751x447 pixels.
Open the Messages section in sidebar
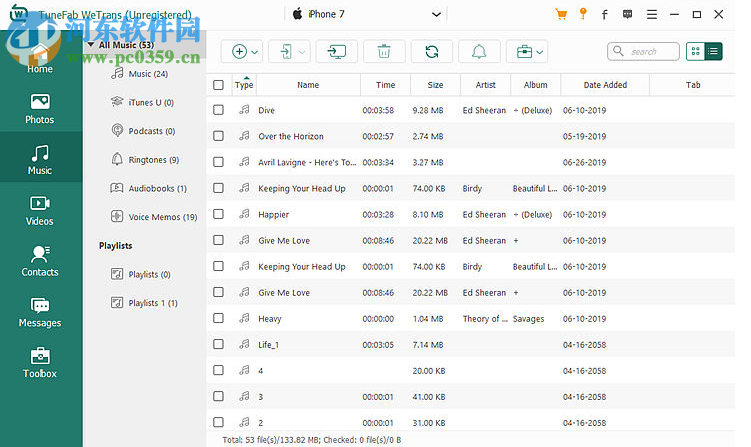pyautogui.click(x=40, y=312)
